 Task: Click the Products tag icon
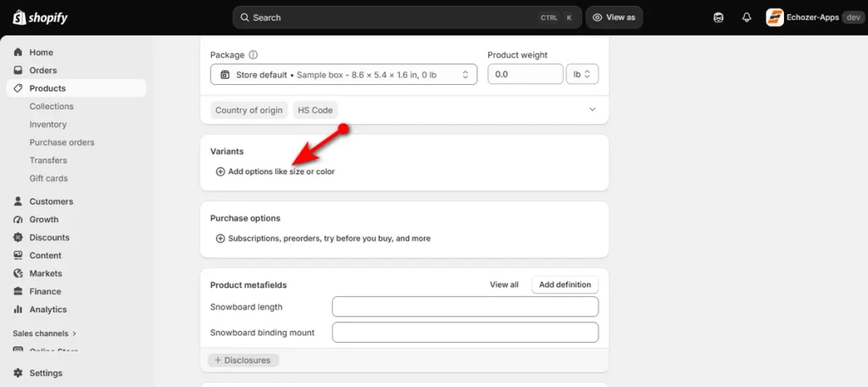[19, 88]
